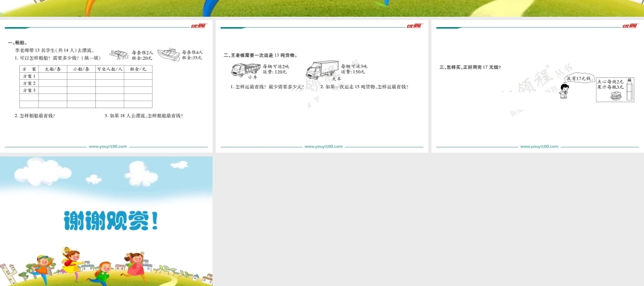This screenshot has height=286, width=644.
Task: Click the small rowboat picture
Action: tap(118, 55)
